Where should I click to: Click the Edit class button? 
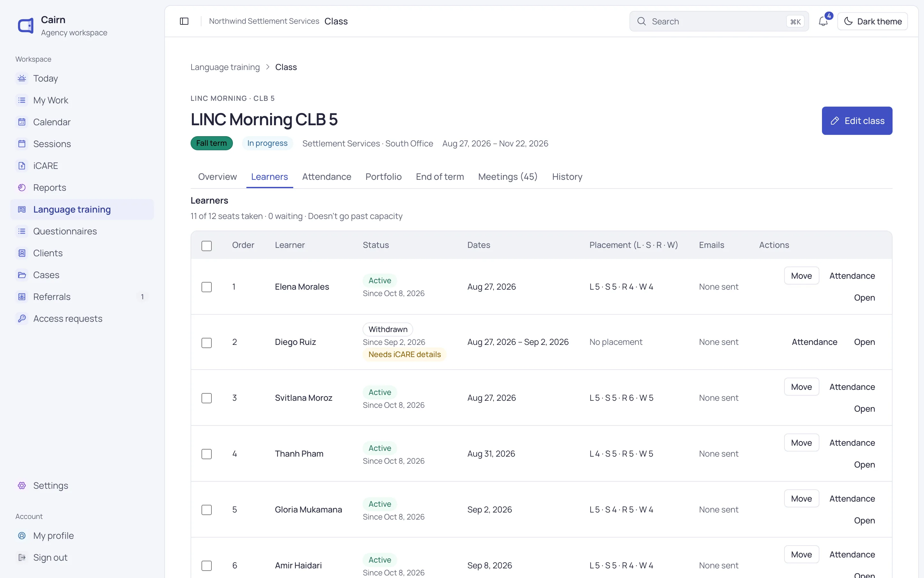(x=857, y=121)
